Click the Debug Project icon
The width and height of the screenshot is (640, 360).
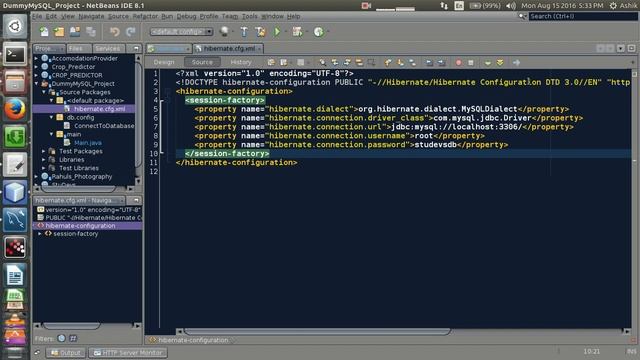298,31
